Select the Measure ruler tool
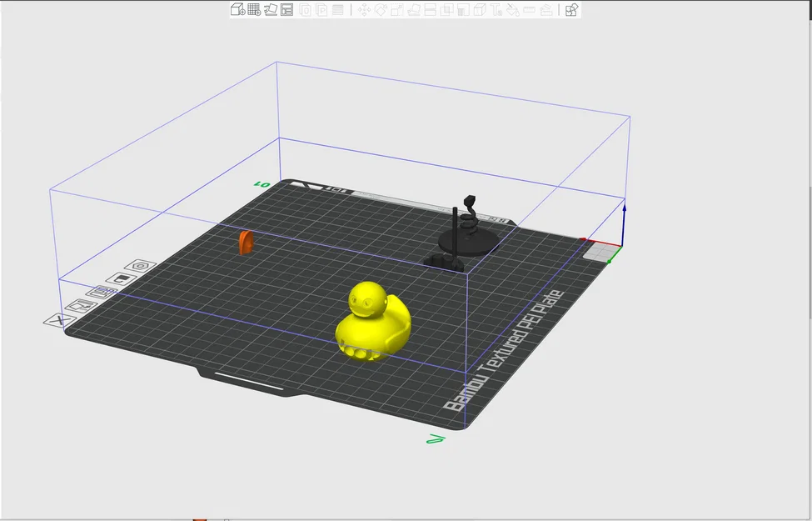The width and height of the screenshot is (812, 521). 529,10
